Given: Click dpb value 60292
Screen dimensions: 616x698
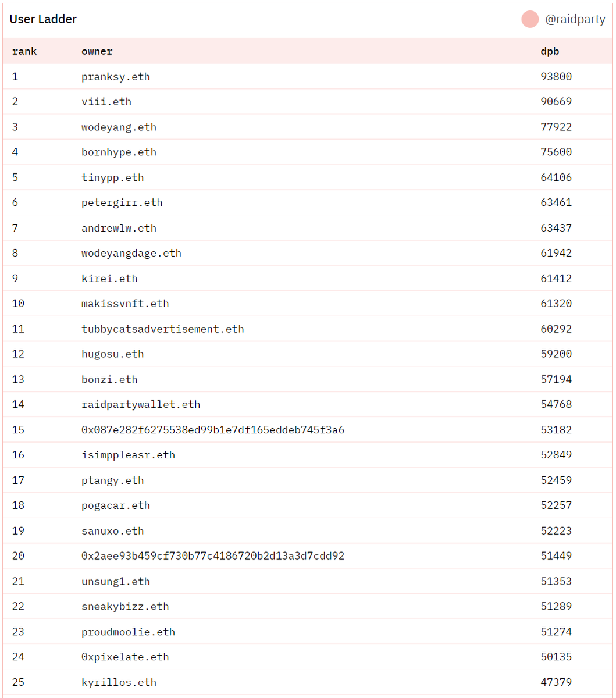Looking at the screenshot, I should click(556, 329).
